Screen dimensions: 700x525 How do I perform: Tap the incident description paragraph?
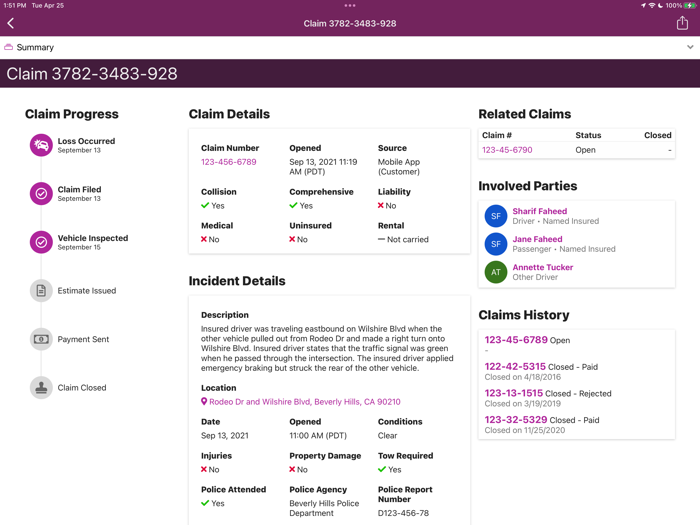pyautogui.click(x=327, y=348)
